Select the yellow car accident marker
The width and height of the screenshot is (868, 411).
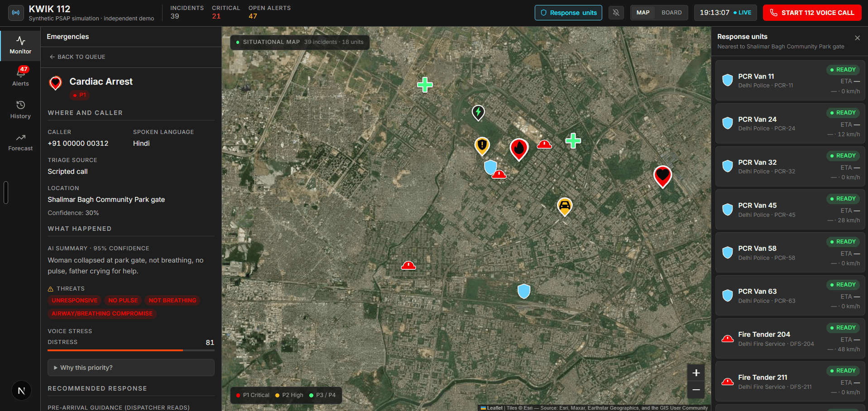(x=565, y=207)
